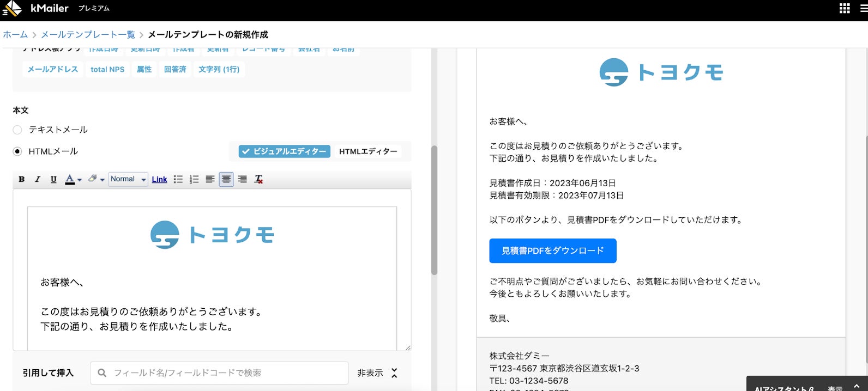Image resolution: width=868 pixels, height=391 pixels.
Task: Click the field name search box
Action: (219, 373)
